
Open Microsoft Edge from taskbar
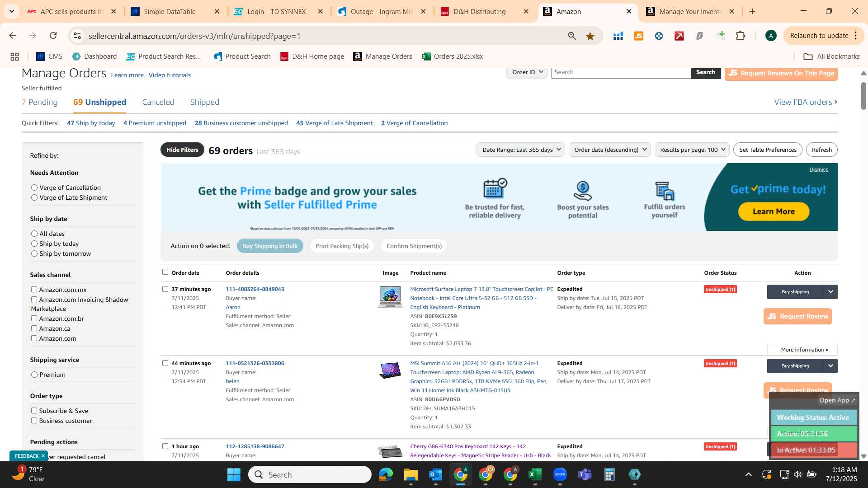coord(386,474)
